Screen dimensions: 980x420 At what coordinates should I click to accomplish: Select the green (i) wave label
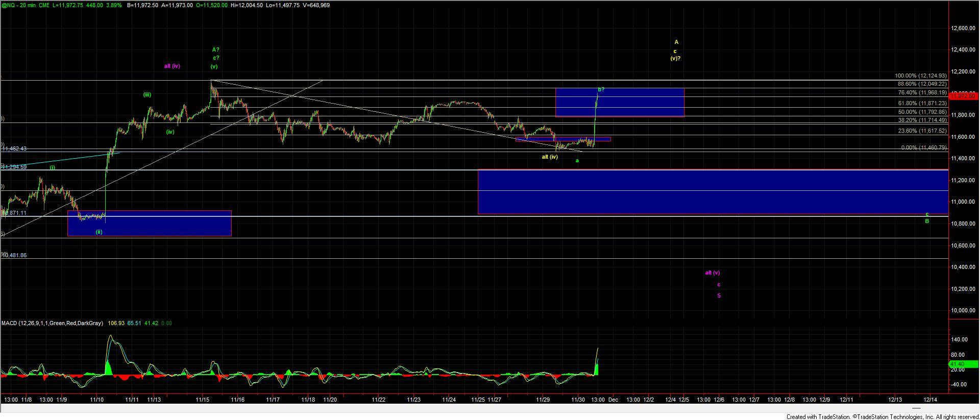coord(53,167)
